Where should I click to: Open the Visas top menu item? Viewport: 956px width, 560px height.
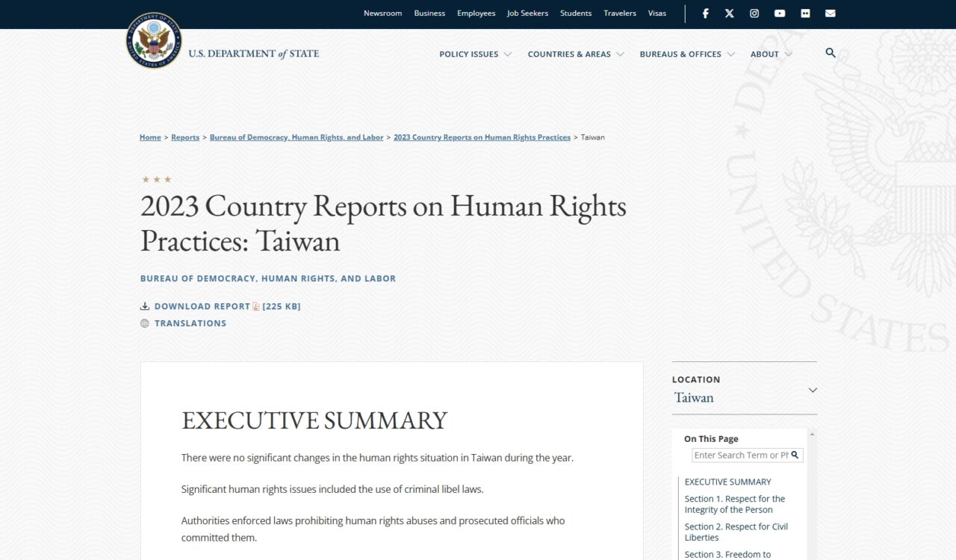click(657, 13)
